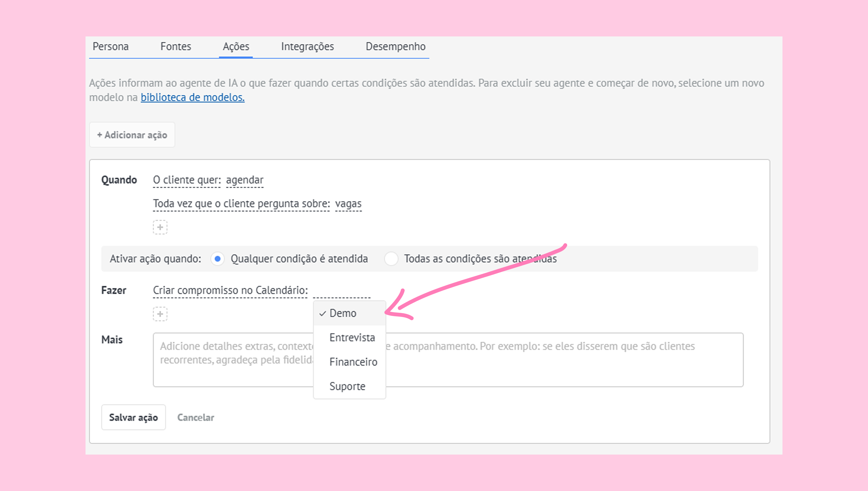Open the Integrações tab

pos(307,47)
